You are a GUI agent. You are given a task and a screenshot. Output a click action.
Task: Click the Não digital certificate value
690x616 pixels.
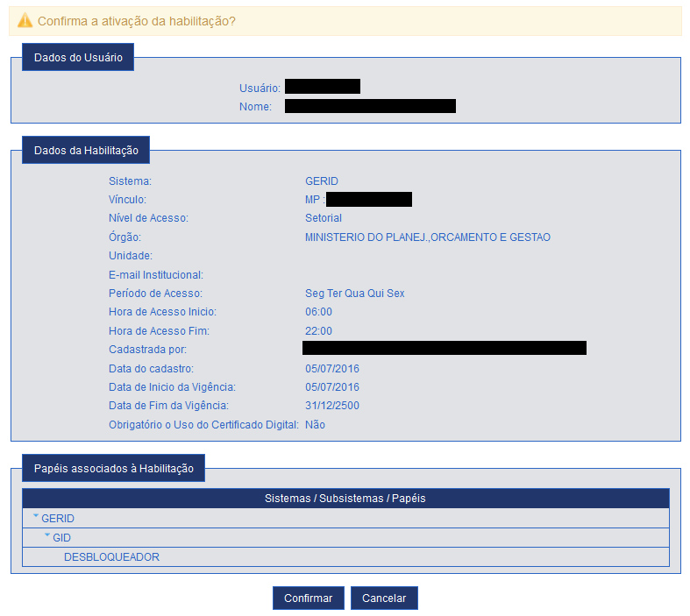315,425
